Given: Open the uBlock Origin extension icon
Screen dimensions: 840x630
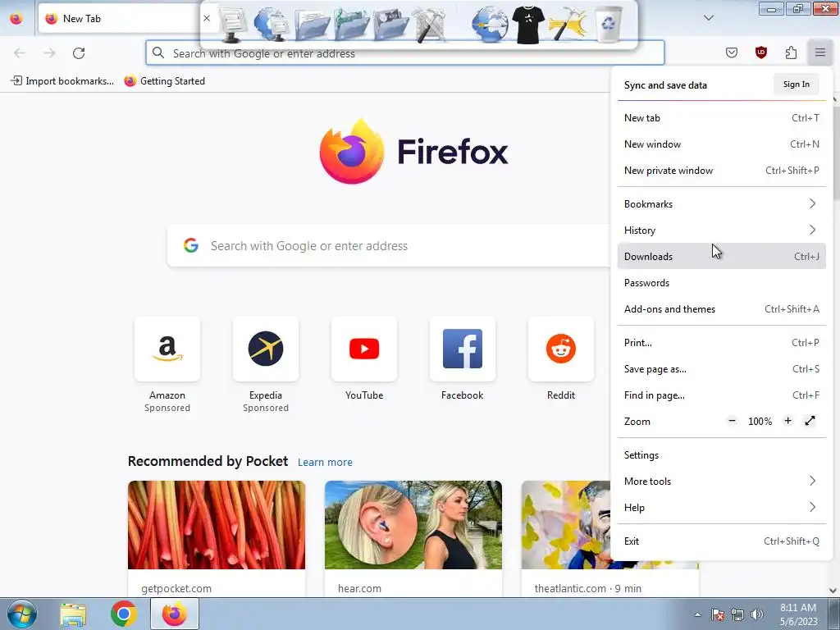Looking at the screenshot, I should point(761,52).
